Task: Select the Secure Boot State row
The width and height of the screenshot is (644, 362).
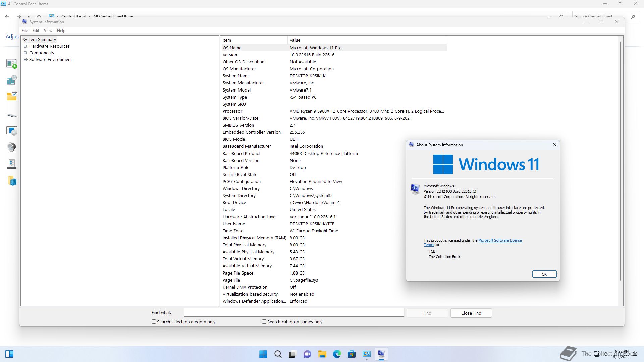Action: point(334,174)
